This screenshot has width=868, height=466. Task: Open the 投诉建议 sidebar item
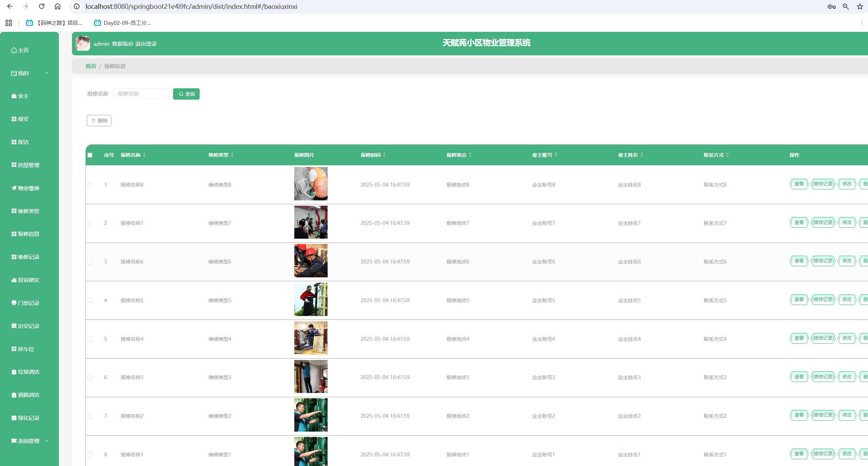[x=28, y=280]
